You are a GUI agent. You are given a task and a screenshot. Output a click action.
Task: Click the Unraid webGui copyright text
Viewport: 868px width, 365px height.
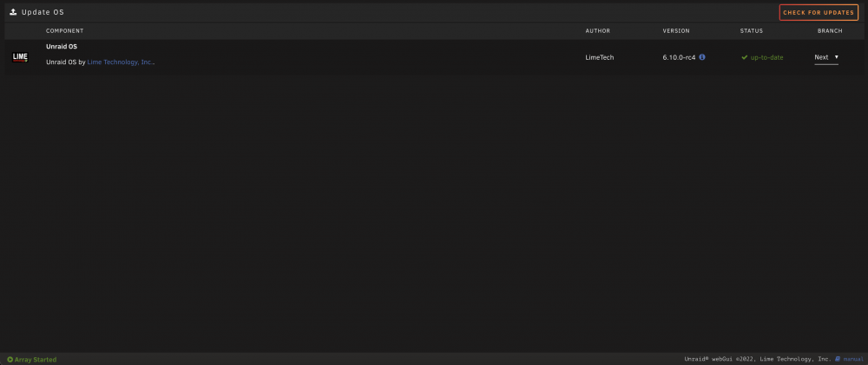point(758,360)
